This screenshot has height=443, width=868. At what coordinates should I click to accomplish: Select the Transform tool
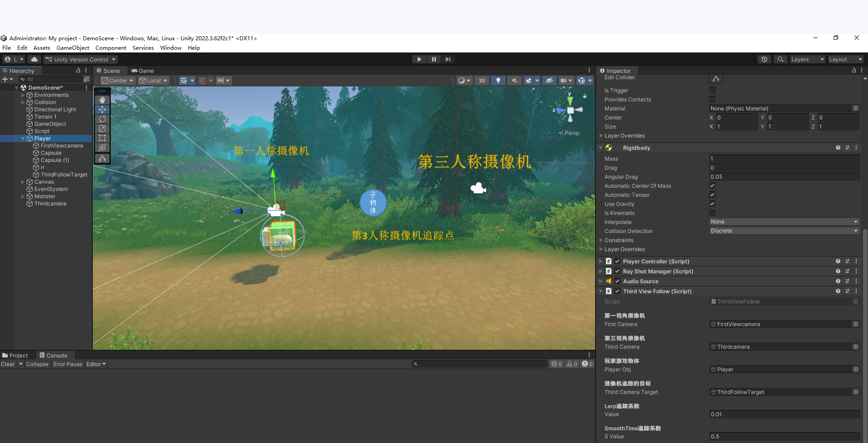pos(102,148)
